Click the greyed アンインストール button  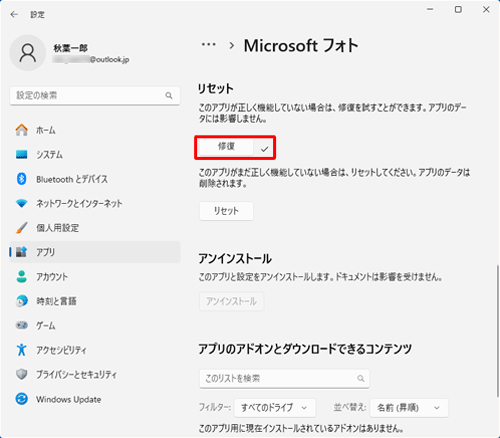pos(232,301)
